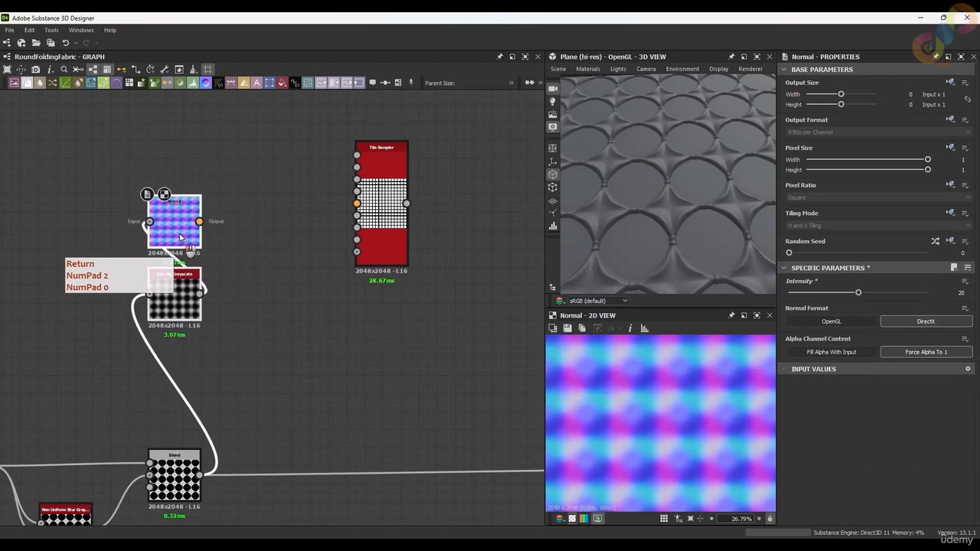Screen dimensions: 980x551
Task: Open the Windows menu
Action: (x=81, y=30)
